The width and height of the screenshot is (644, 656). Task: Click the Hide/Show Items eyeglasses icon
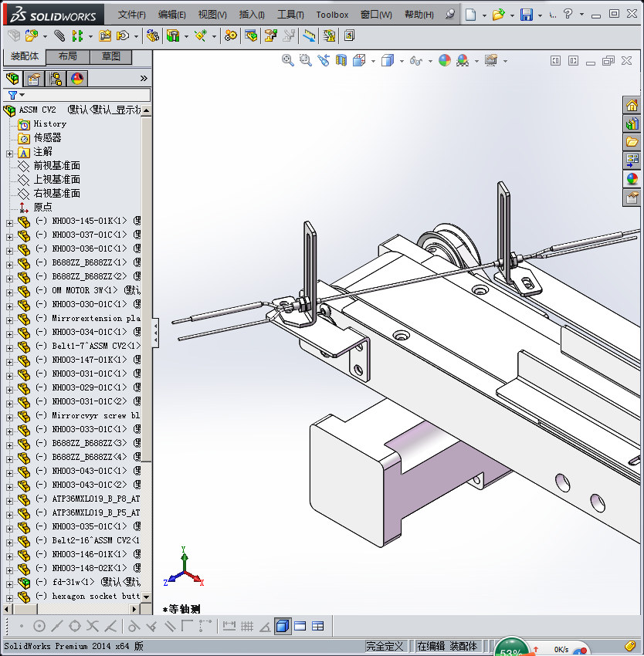[x=414, y=60]
